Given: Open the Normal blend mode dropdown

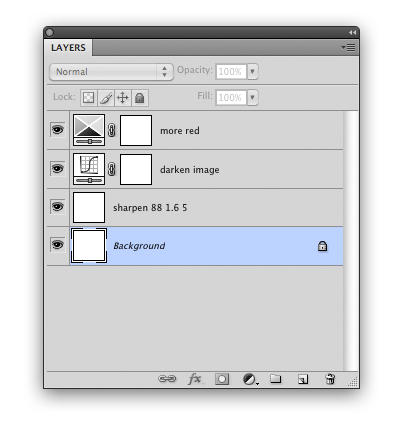Looking at the screenshot, I should pyautogui.click(x=111, y=72).
